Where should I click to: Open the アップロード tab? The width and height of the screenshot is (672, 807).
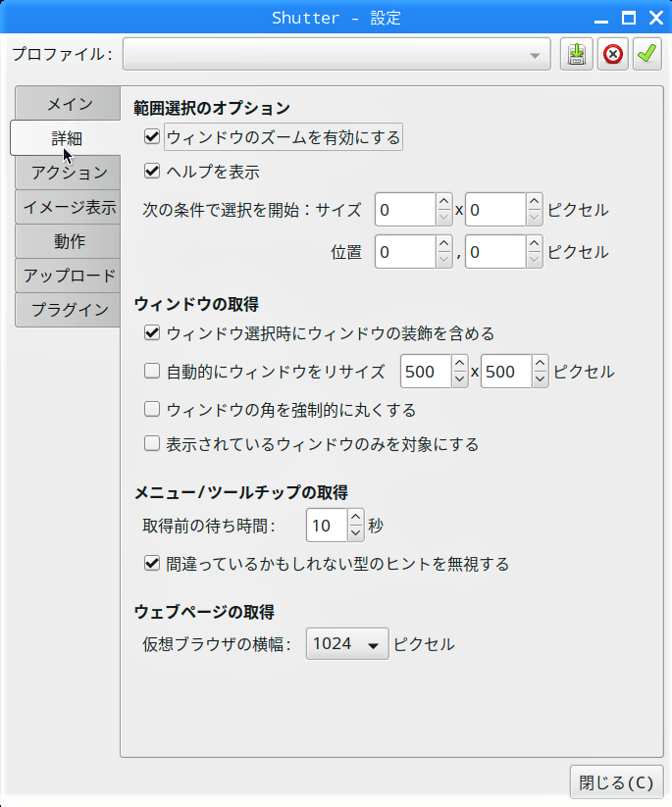point(68,276)
